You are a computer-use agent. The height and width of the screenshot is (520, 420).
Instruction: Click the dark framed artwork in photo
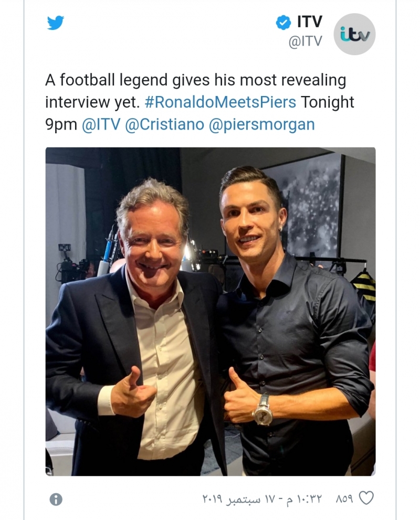pos(309,205)
